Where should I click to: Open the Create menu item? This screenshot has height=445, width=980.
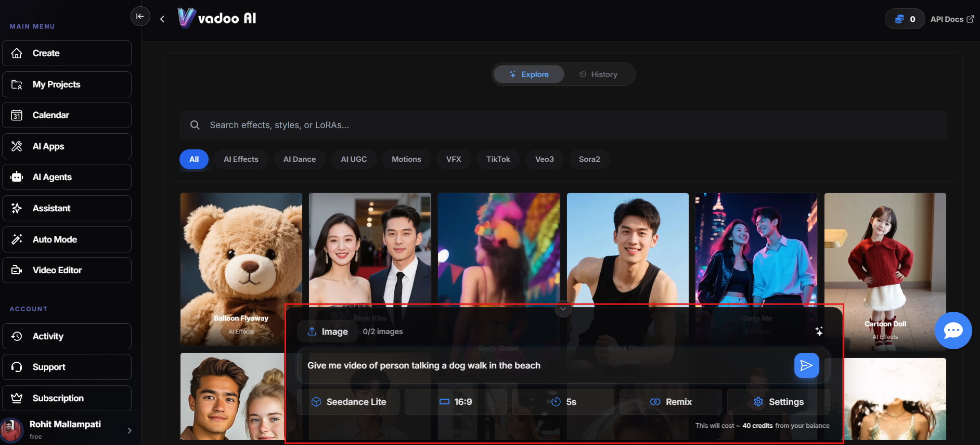(67, 53)
